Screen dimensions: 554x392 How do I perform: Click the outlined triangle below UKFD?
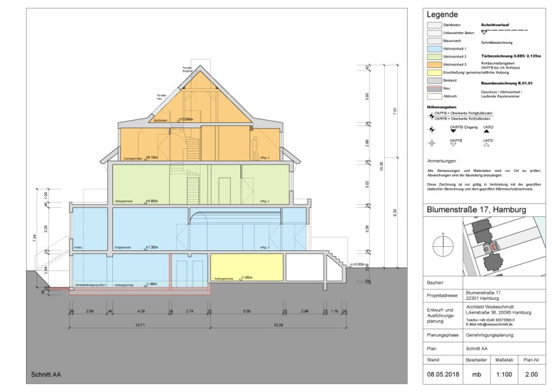click(487, 144)
